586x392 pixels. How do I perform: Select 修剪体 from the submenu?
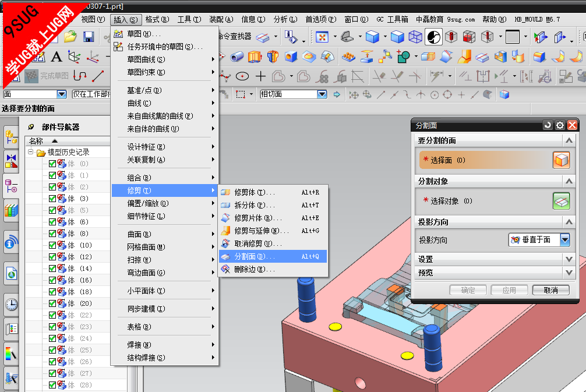pyautogui.click(x=273, y=192)
